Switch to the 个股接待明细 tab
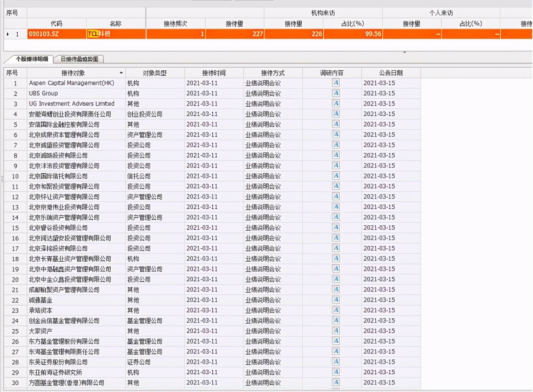Screen dimensions: 533x392 [32, 59]
